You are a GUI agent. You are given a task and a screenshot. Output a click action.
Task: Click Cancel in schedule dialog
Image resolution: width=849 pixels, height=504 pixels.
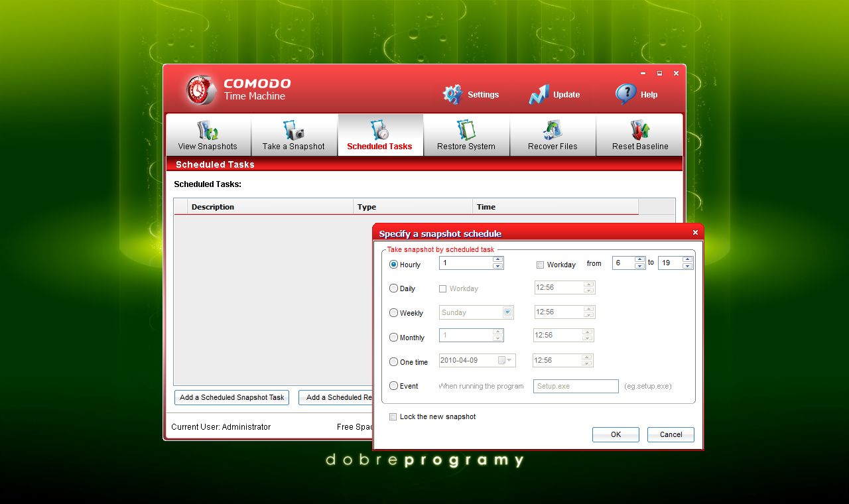click(x=671, y=434)
